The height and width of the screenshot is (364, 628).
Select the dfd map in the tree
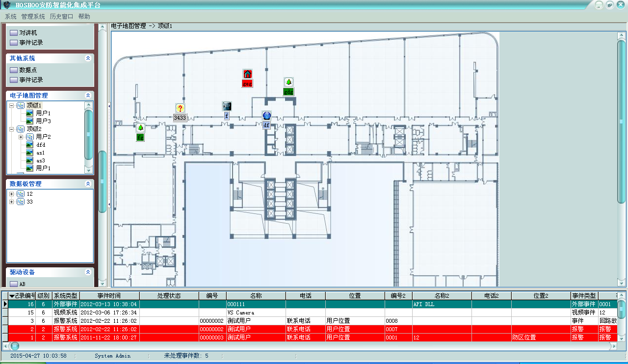point(41,145)
